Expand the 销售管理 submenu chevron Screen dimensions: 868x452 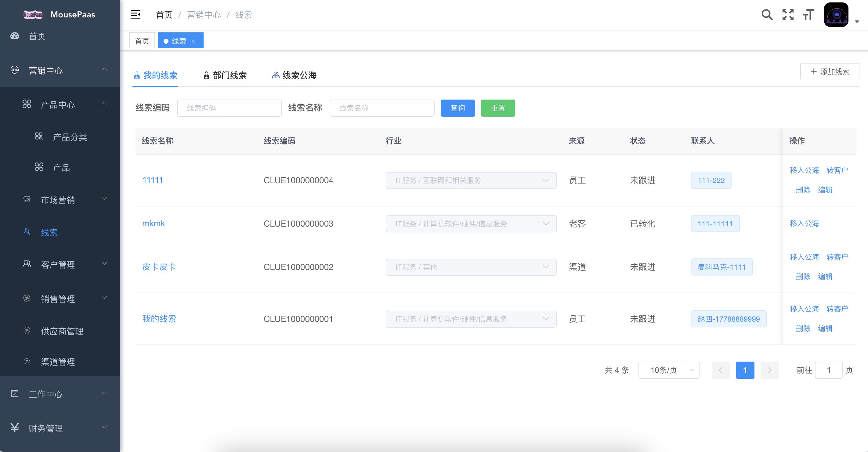pos(104,298)
